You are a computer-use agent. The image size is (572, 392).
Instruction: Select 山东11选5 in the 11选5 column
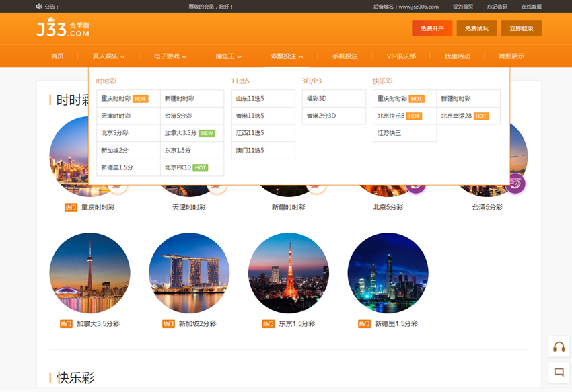tap(250, 98)
